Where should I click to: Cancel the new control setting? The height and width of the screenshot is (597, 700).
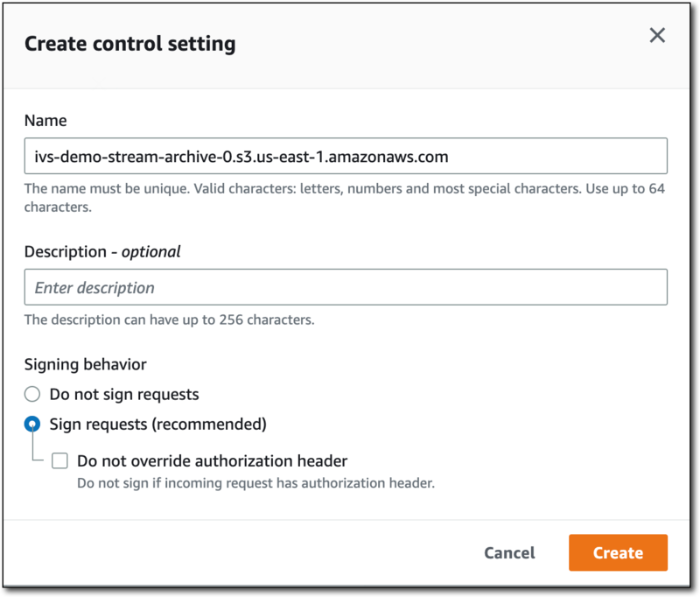[508, 552]
